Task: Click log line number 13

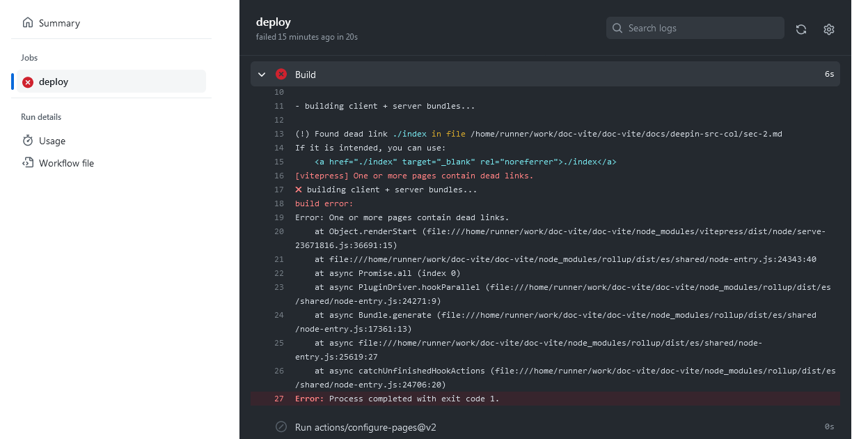Action: coord(279,134)
